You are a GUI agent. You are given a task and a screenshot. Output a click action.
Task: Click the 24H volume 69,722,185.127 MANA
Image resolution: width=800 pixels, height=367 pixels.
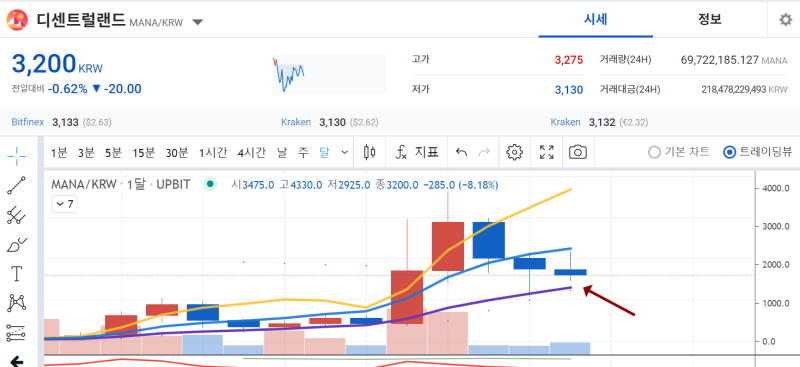click(734, 60)
